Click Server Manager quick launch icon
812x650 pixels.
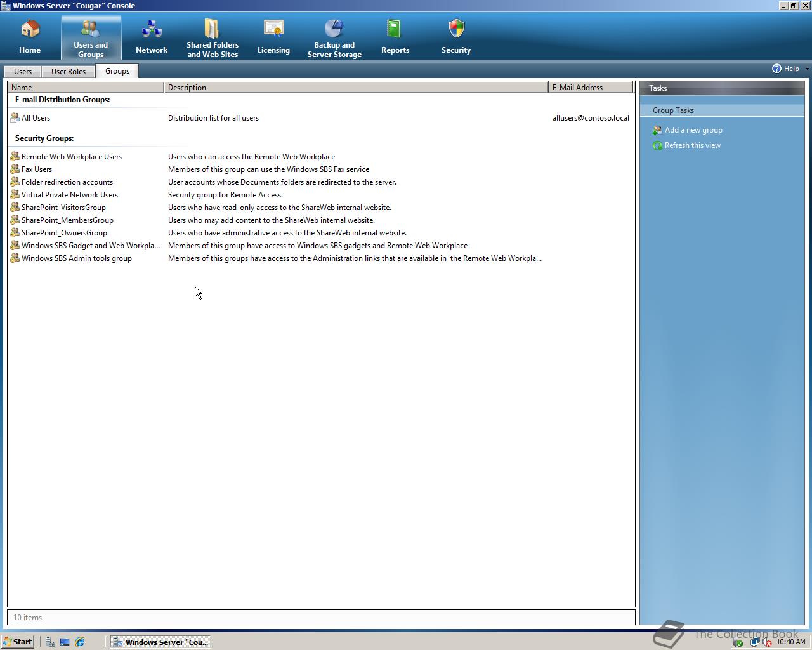tap(49, 642)
